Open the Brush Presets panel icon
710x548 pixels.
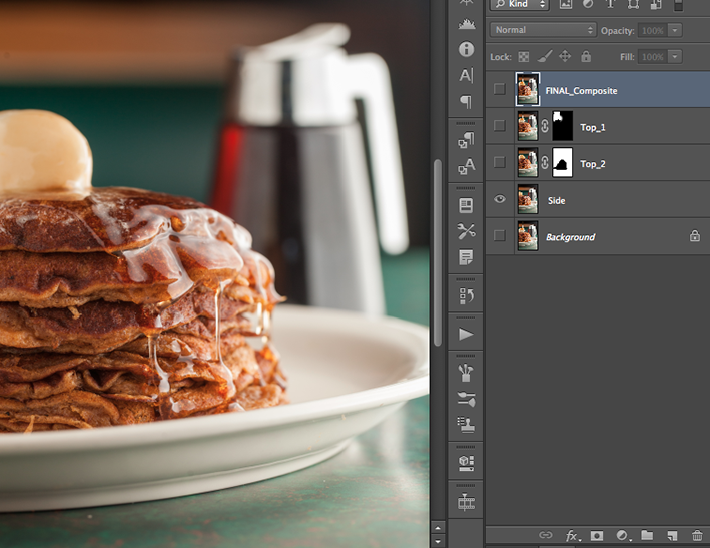(x=466, y=399)
